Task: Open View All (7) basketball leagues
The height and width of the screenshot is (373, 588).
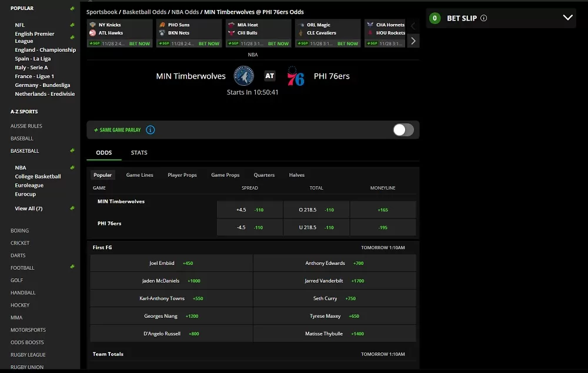Action: 28,208
